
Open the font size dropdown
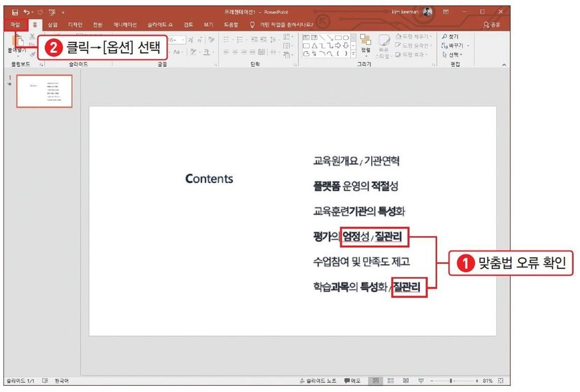[x=184, y=40]
